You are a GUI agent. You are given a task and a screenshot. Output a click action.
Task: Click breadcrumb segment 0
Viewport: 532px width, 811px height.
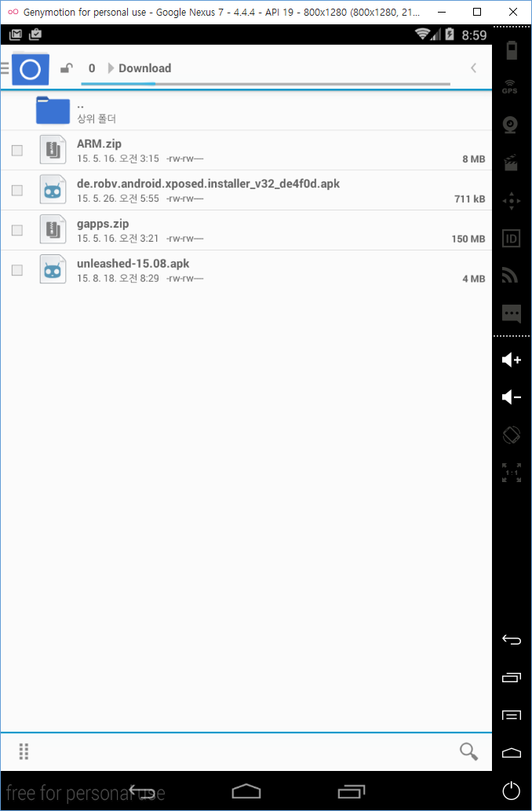coord(92,68)
